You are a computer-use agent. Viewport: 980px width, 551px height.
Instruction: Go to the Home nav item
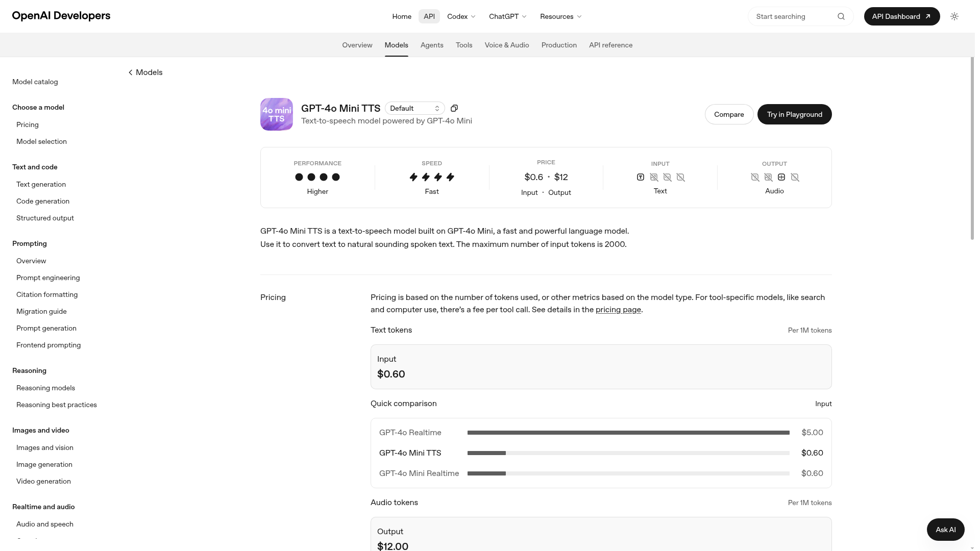[402, 16]
